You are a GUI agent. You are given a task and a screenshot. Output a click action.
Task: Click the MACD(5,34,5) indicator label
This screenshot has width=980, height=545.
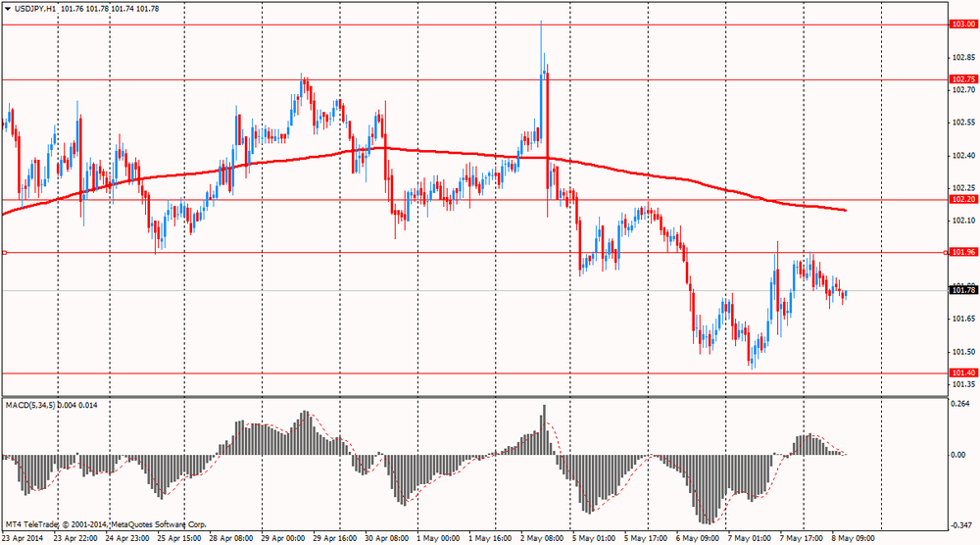pos(30,406)
